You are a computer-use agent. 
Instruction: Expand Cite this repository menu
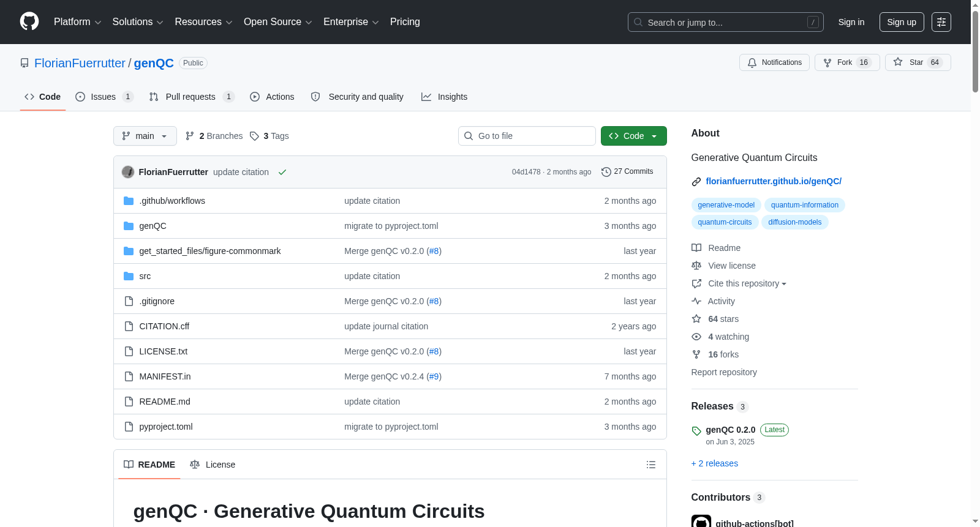747,283
